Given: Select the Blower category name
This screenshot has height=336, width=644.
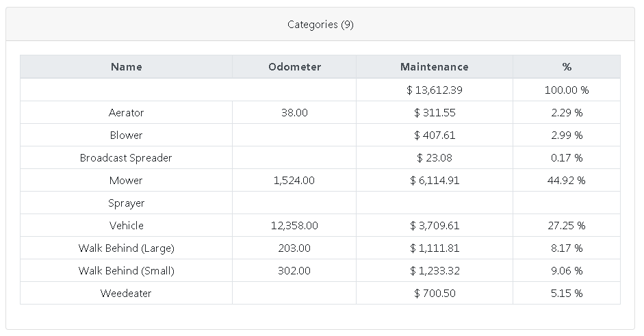Looking at the screenshot, I should pos(126,135).
